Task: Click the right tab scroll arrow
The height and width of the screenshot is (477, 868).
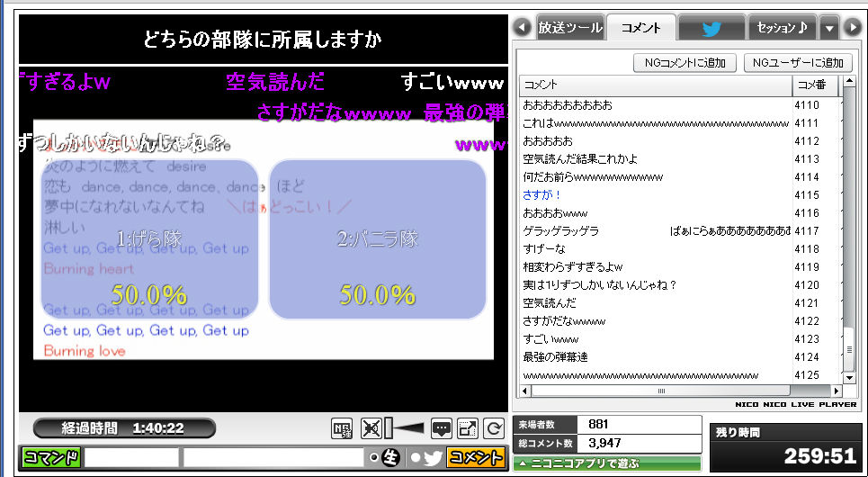Action: pyautogui.click(x=853, y=28)
